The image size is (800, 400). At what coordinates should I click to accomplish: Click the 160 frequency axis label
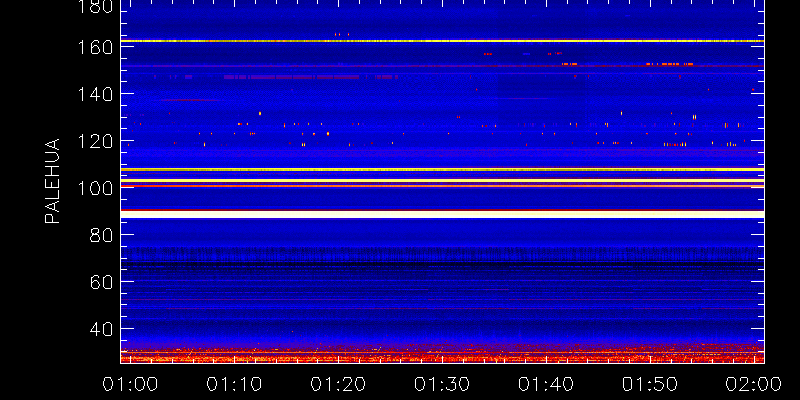click(x=96, y=47)
